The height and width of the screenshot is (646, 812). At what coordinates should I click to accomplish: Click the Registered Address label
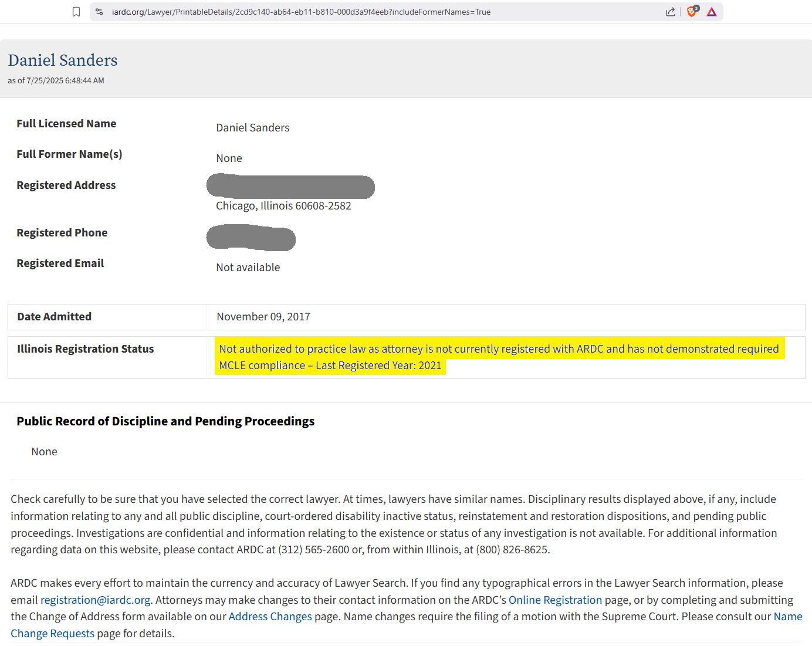pos(66,185)
